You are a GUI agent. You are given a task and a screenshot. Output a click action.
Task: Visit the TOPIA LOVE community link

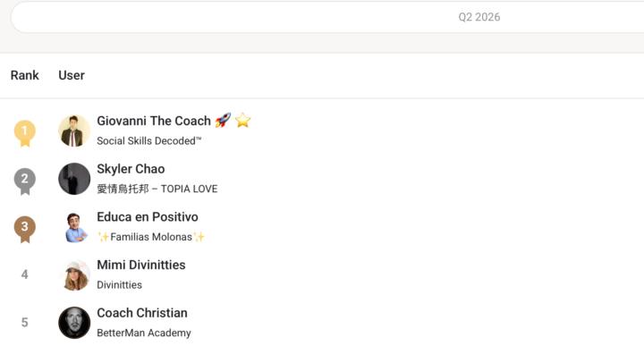[x=157, y=189]
